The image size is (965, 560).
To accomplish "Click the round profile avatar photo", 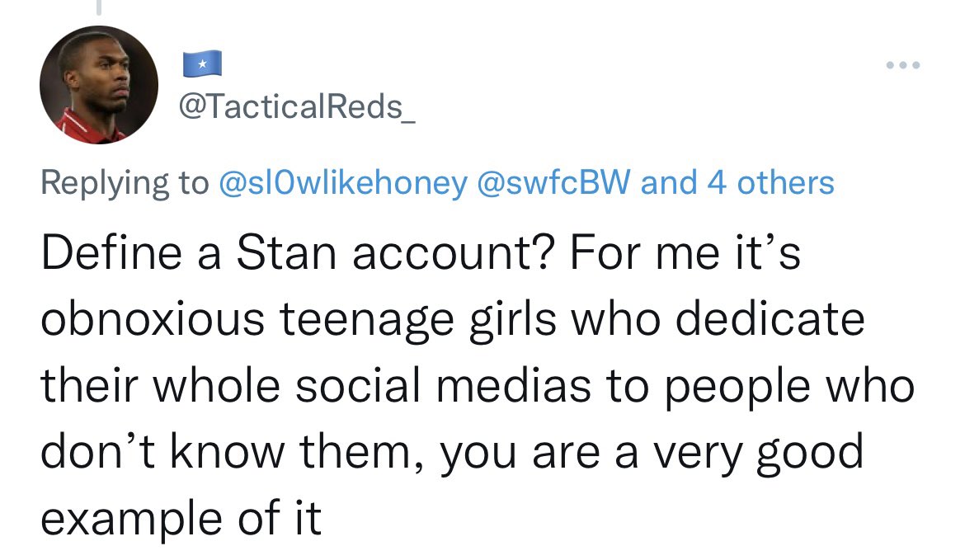I will pyautogui.click(x=99, y=85).
